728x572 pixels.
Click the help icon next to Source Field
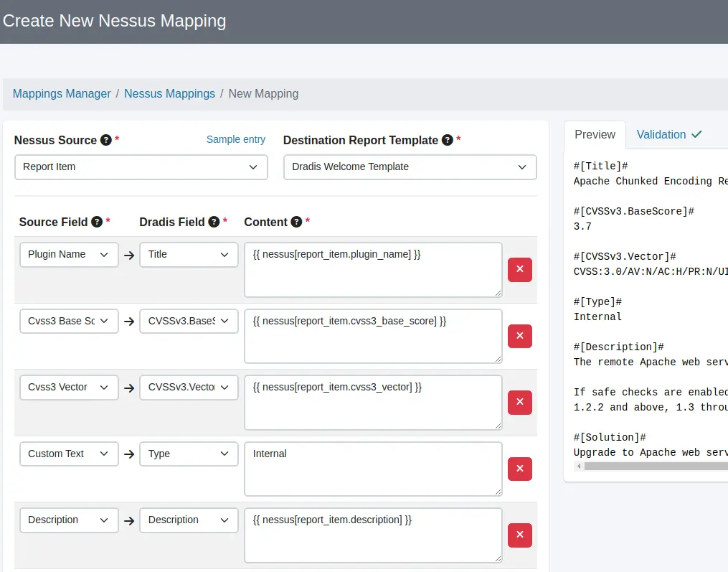coord(97,222)
